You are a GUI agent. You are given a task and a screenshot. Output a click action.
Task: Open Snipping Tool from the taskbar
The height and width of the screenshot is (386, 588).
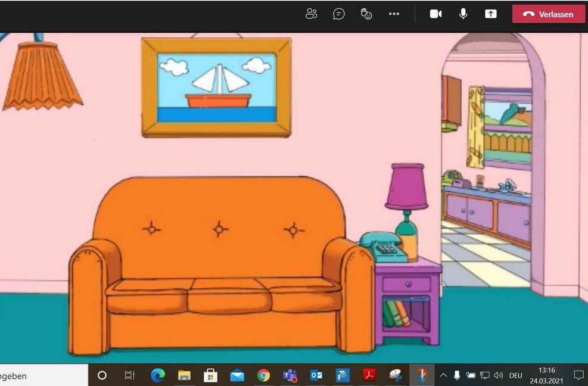pos(396,375)
